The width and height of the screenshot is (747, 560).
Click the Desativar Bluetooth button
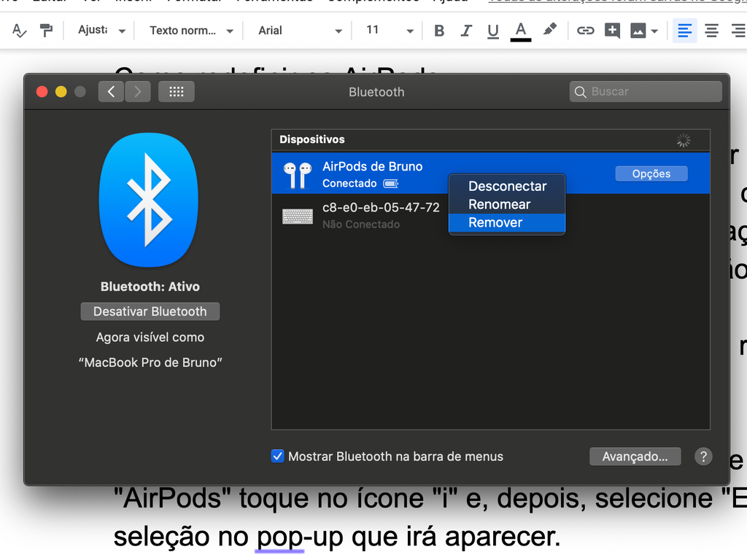click(150, 311)
